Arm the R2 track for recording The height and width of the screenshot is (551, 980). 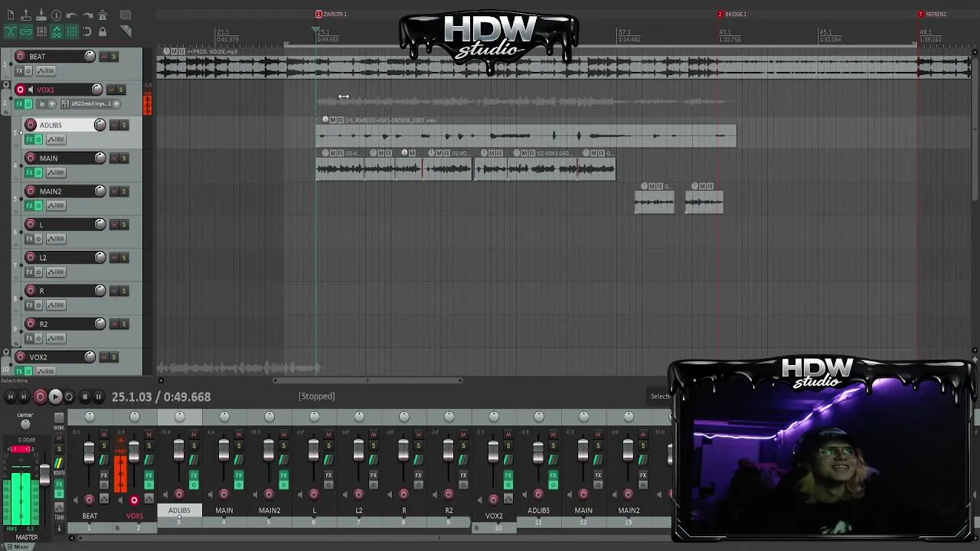[x=31, y=324]
